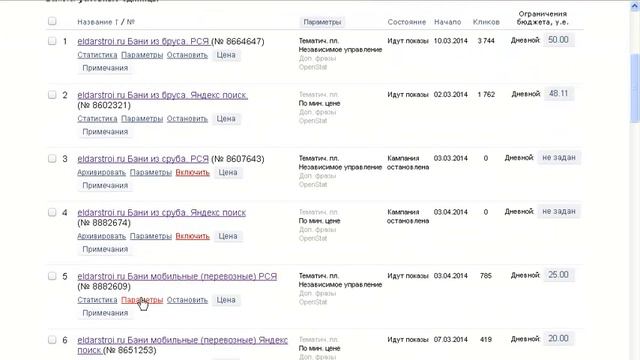Click Включить for campaign 8607643
The height and width of the screenshot is (360, 640).
[192, 173]
